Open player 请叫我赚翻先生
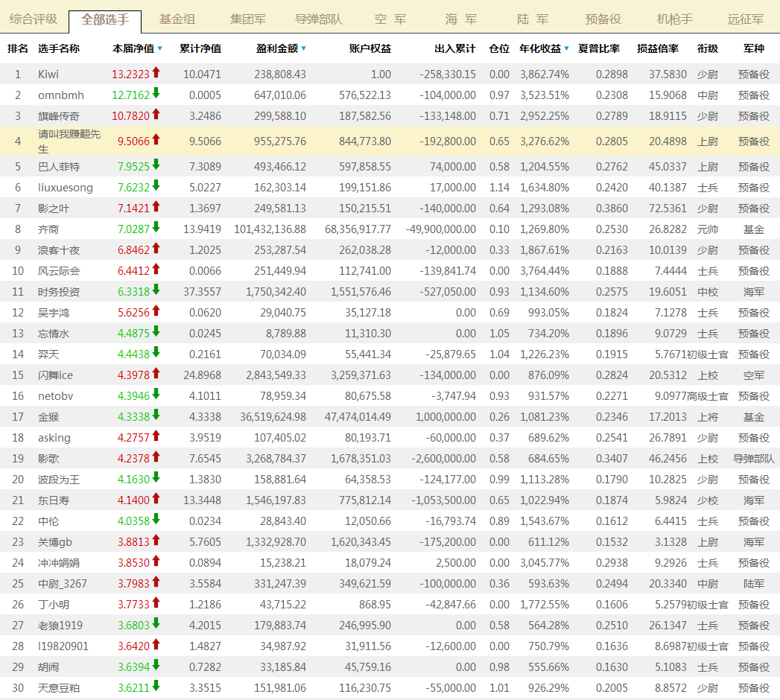 [69, 141]
